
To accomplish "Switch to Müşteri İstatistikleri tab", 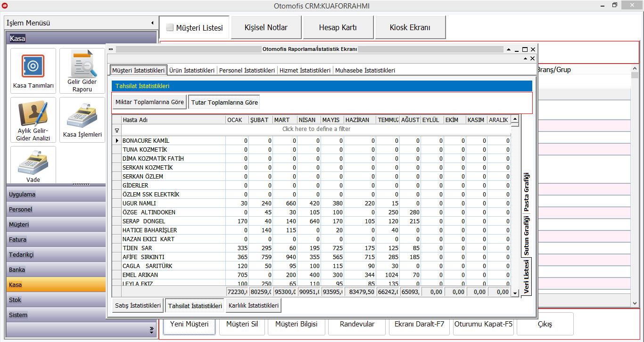I will (x=138, y=70).
